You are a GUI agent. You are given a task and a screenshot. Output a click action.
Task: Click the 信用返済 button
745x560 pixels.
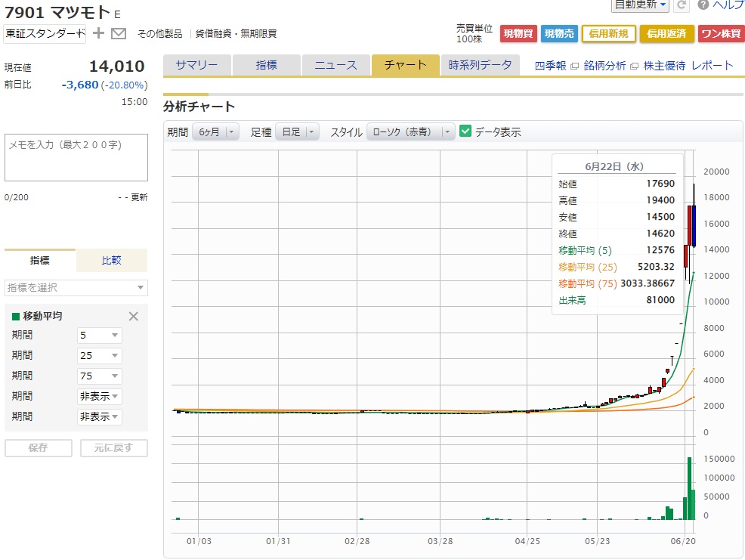(666, 34)
